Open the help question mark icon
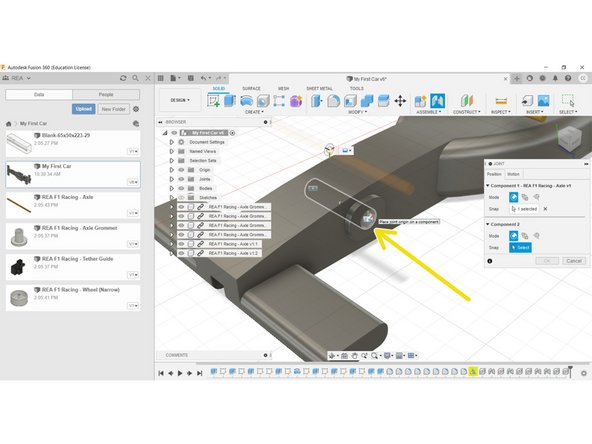Viewport: 592px width, 444px height. (x=568, y=78)
